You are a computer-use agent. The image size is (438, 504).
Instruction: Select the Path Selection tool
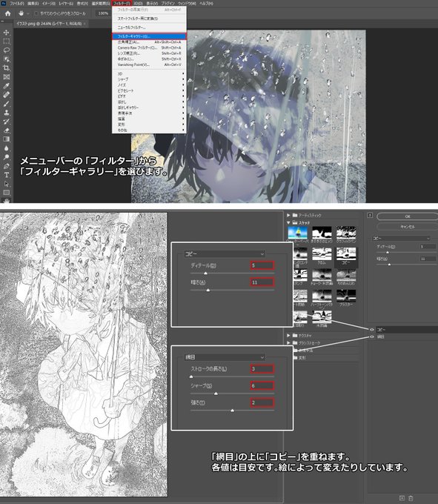pyautogui.click(x=6, y=184)
